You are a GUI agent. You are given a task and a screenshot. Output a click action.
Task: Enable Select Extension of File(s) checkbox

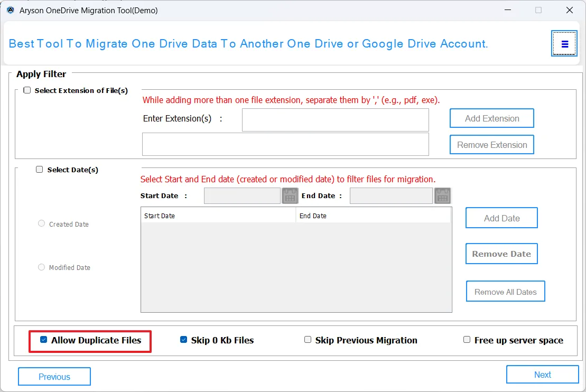(27, 90)
